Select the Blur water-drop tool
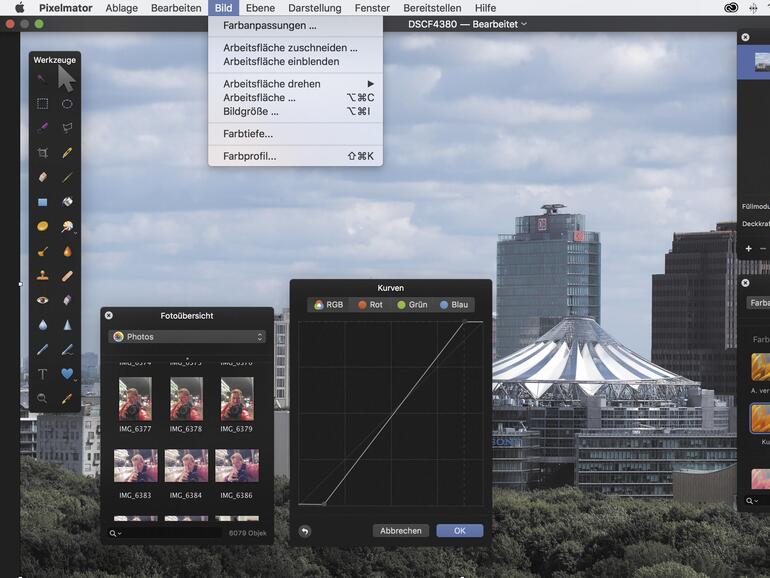Screen dimensions: 770x578 (x=43, y=325)
